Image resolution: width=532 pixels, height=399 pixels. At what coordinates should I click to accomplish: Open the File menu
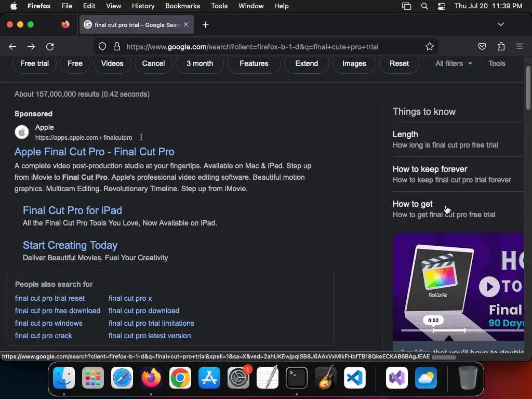[66, 6]
